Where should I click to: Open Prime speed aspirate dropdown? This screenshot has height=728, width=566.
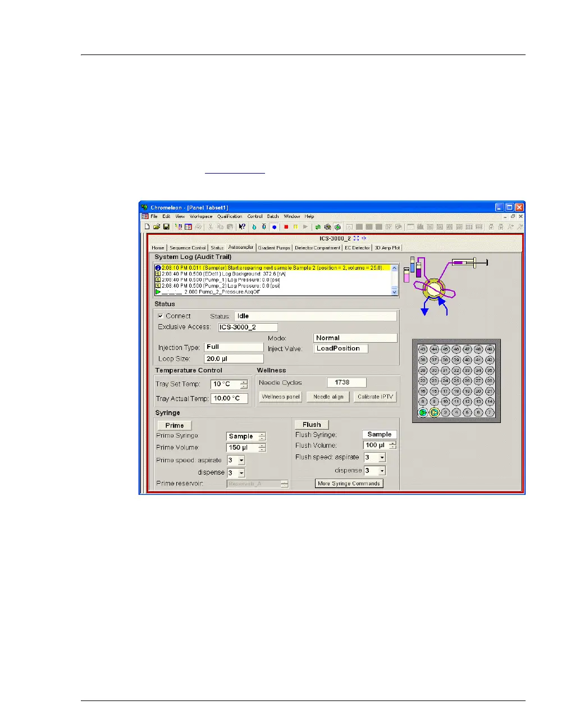click(x=241, y=461)
